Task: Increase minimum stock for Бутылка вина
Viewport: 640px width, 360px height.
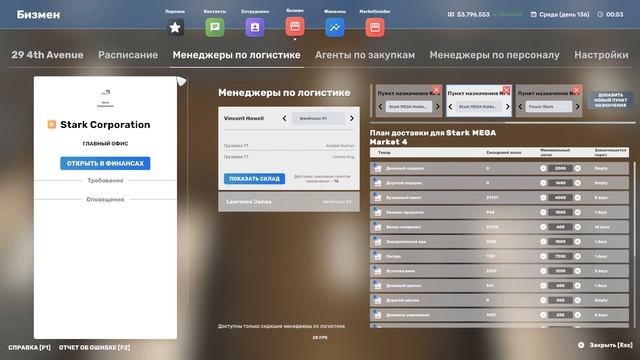Action: tap(578, 271)
